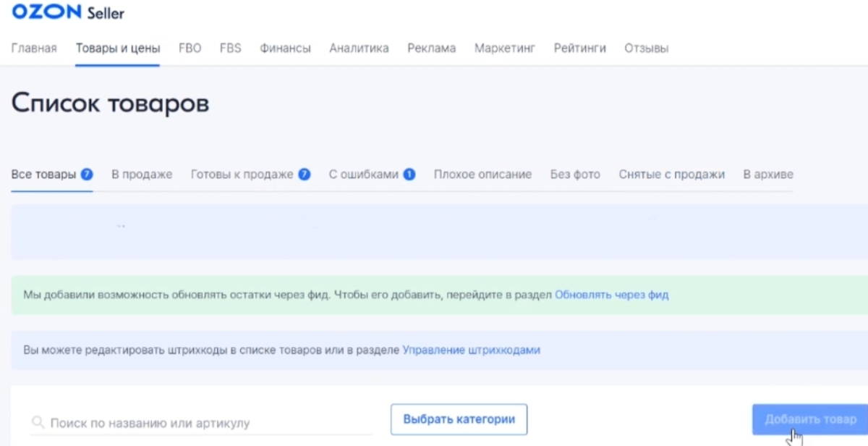Open the Финансы section

[285, 48]
